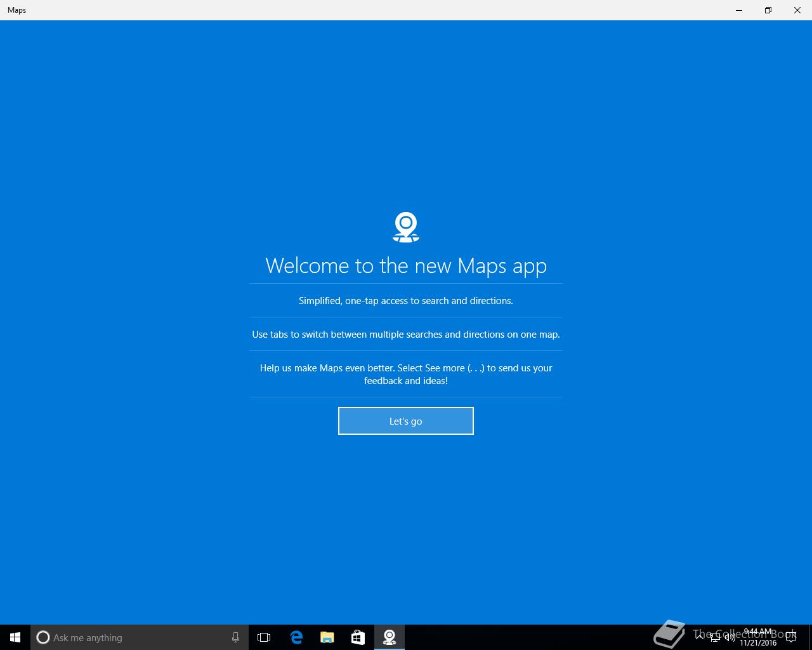The image size is (812, 650).
Task: Launch Microsoft Edge from taskbar
Action: 296,637
